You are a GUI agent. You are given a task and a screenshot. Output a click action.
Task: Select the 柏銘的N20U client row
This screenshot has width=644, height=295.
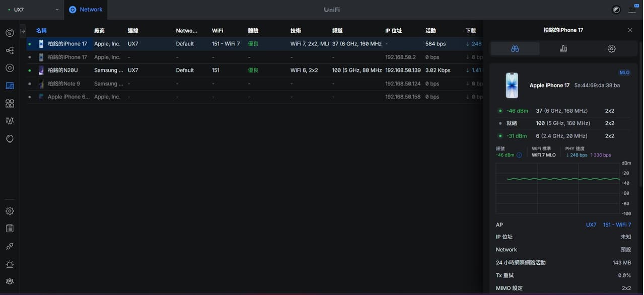point(254,70)
